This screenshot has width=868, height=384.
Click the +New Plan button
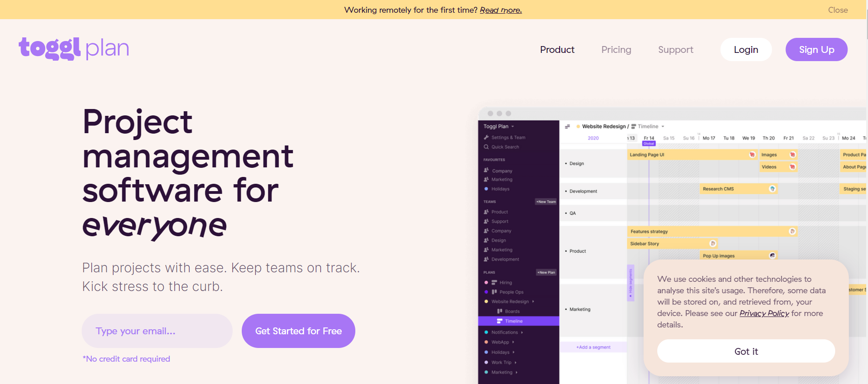click(546, 272)
